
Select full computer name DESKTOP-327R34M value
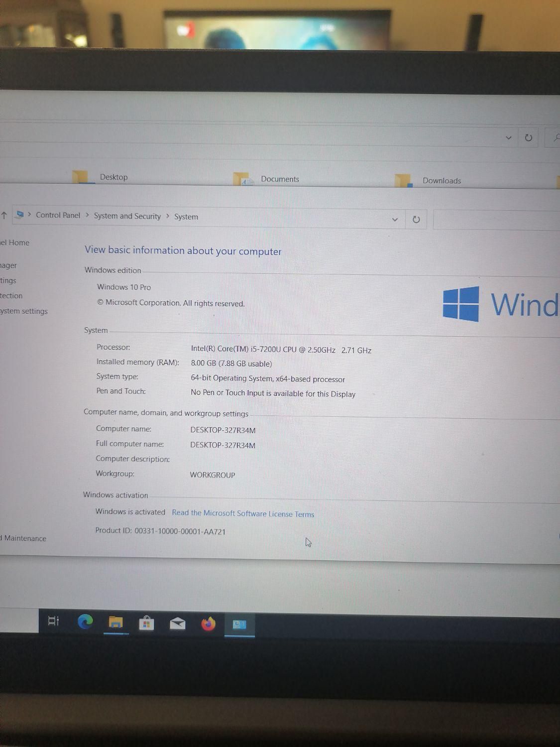pos(223,445)
